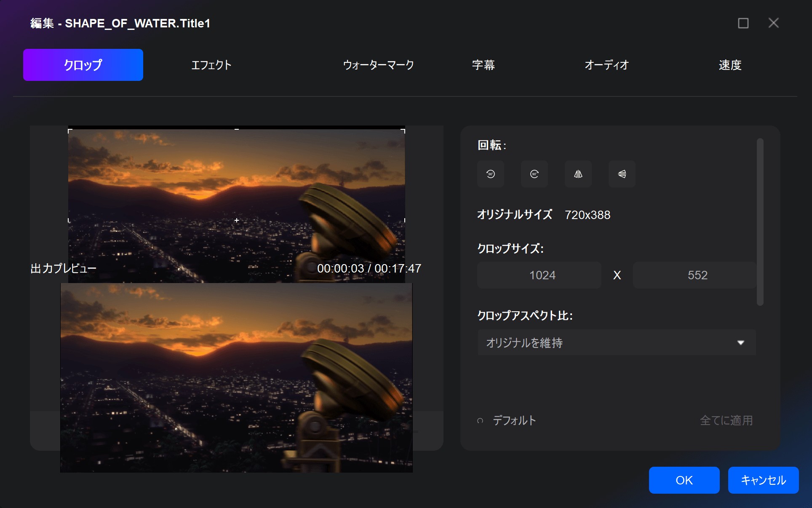This screenshot has width=812, height=508.
Task: Open the ウォーターマーク tab
Action: [x=379, y=65]
